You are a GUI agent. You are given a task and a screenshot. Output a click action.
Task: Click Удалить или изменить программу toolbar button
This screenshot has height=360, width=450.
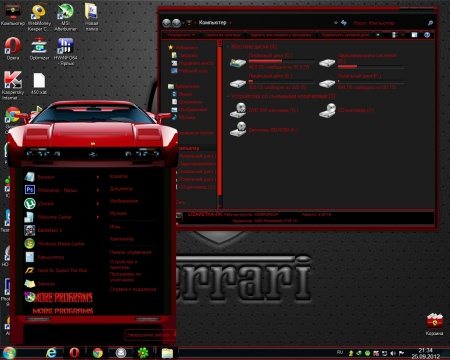tap(281, 35)
